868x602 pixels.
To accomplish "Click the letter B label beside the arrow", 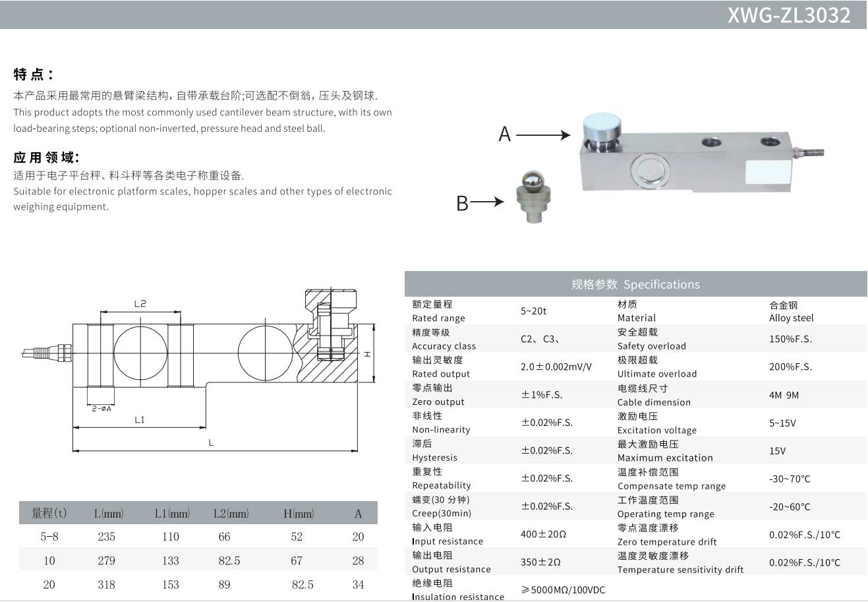I will pyautogui.click(x=462, y=203).
